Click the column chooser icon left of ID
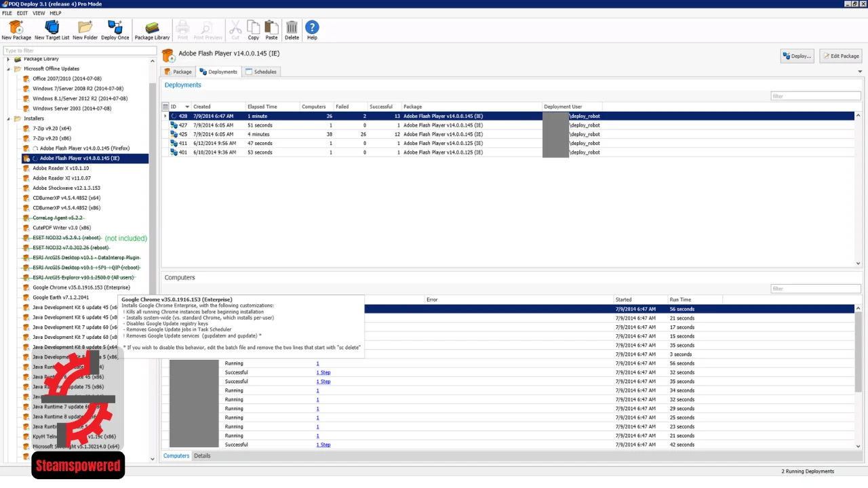The image size is (868, 488). point(165,106)
